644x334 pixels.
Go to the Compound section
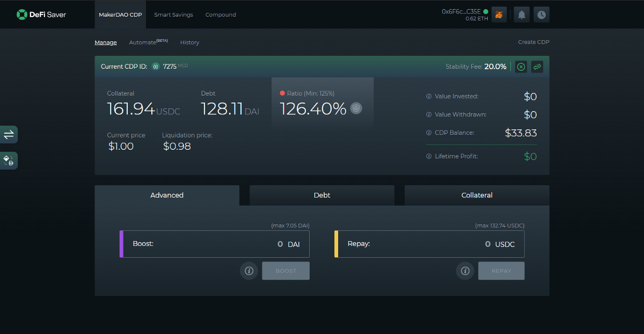(221, 14)
